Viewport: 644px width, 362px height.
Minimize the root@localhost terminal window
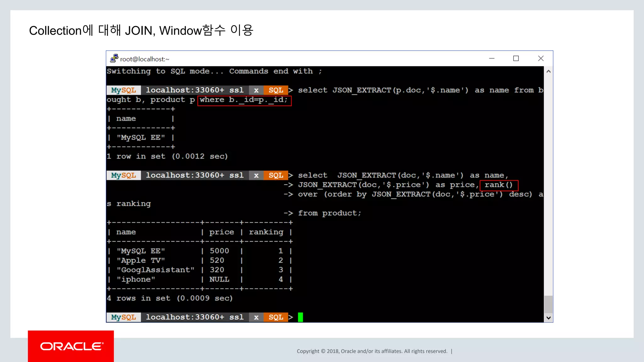coord(492,58)
